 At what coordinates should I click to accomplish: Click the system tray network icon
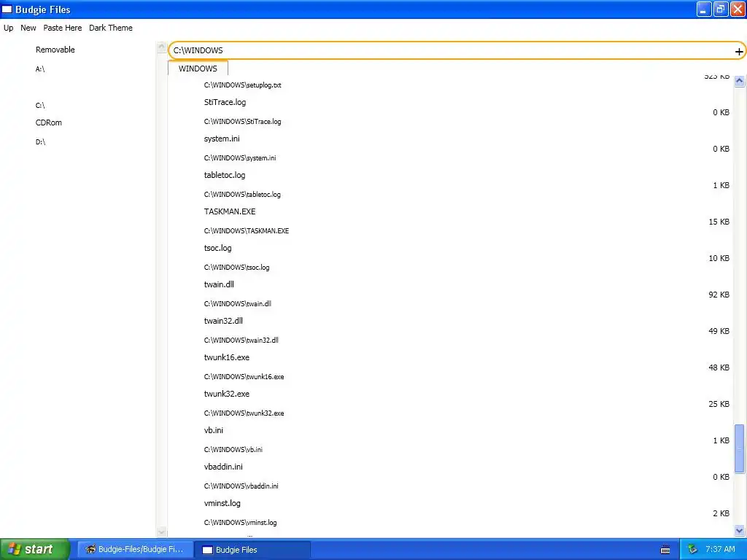coord(693,549)
